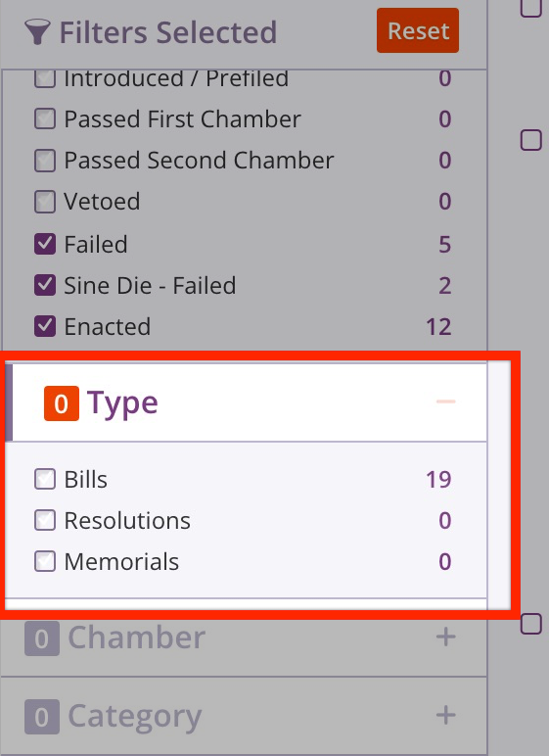Click the Chamber count badge
This screenshot has width=549, height=756.
click(x=42, y=638)
